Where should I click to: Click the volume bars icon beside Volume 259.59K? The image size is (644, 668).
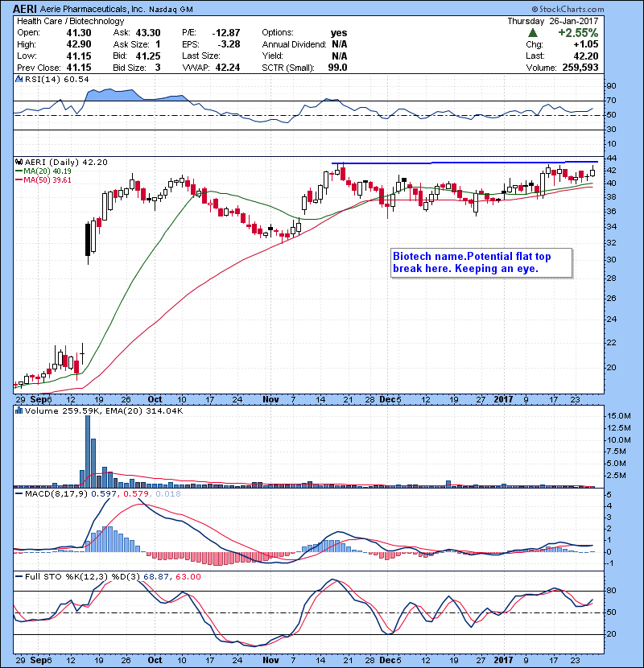point(19,410)
